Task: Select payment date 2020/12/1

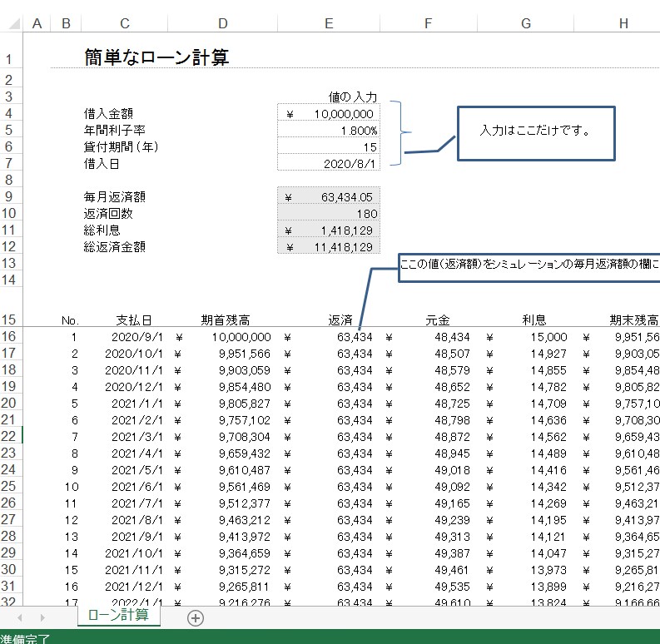Action: (x=133, y=387)
